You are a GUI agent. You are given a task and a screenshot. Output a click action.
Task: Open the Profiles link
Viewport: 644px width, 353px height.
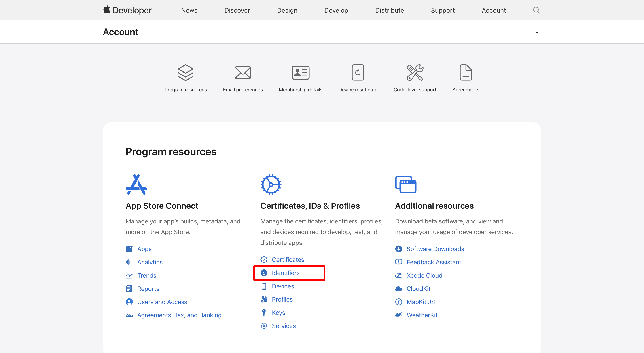tap(282, 299)
